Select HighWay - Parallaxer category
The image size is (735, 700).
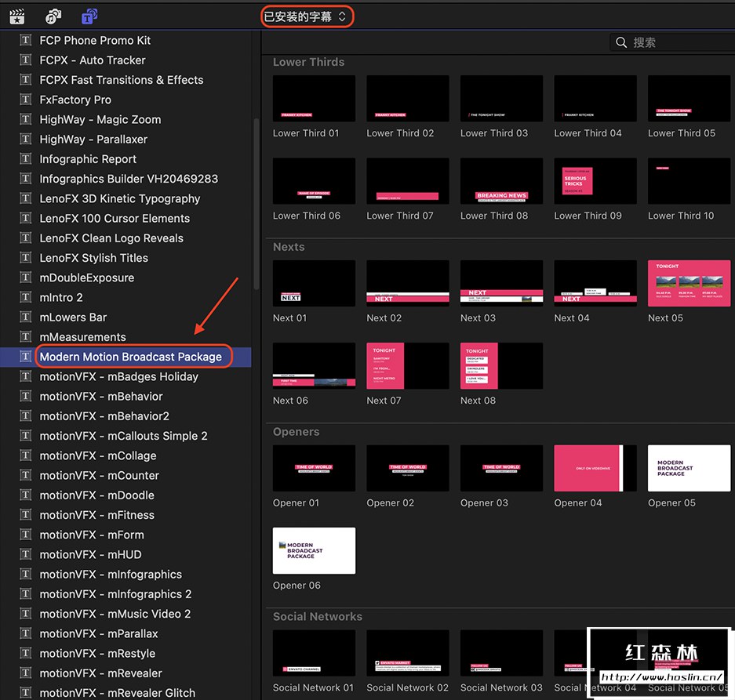click(x=126, y=140)
